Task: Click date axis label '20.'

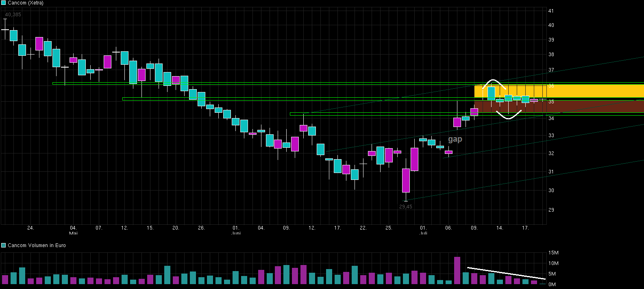Action: pyautogui.click(x=176, y=228)
